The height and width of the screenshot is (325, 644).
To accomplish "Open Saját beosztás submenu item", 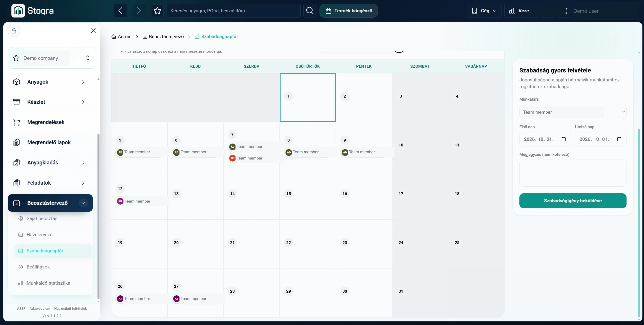I will (53, 218).
